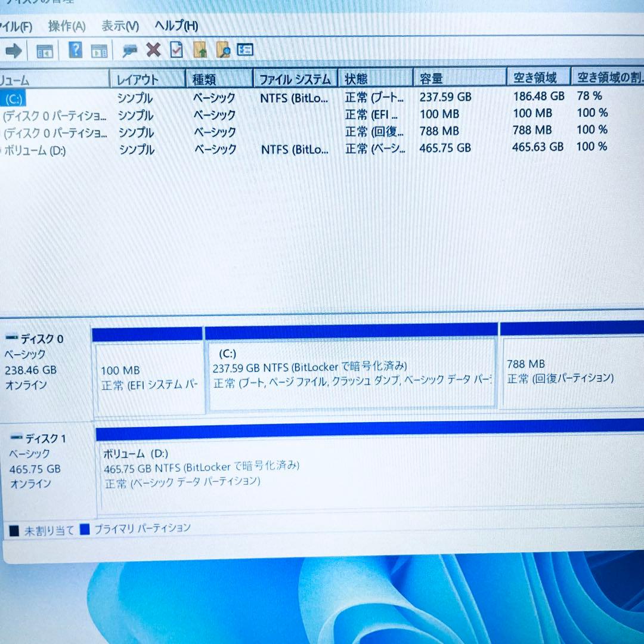
Task: Open the 操作 menu
Action: pyautogui.click(x=66, y=26)
